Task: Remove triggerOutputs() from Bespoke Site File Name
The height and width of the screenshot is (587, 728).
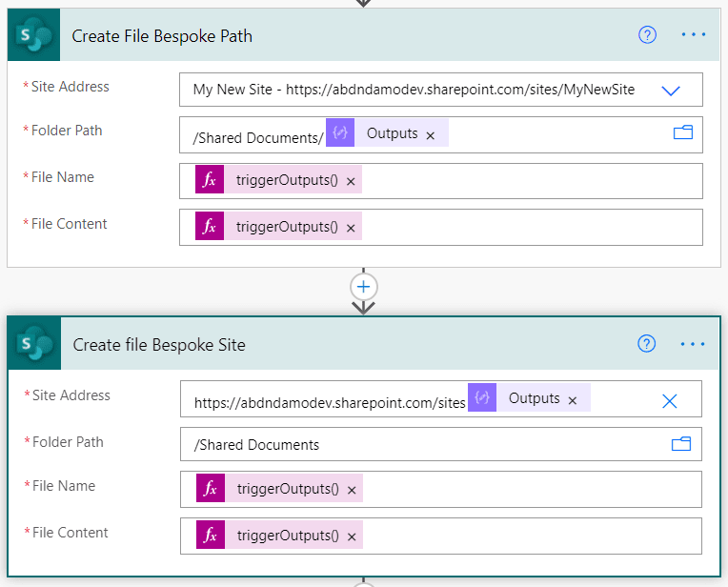Action: pyautogui.click(x=352, y=490)
